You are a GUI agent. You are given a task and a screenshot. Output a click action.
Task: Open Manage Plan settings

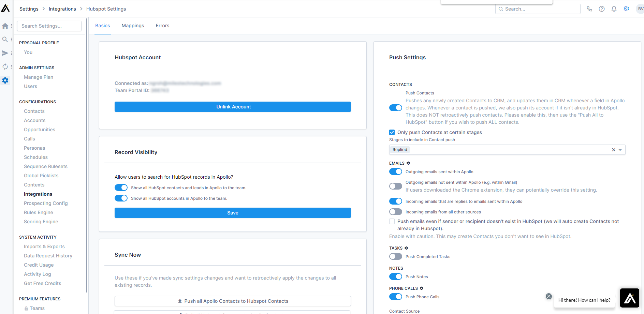(x=39, y=77)
